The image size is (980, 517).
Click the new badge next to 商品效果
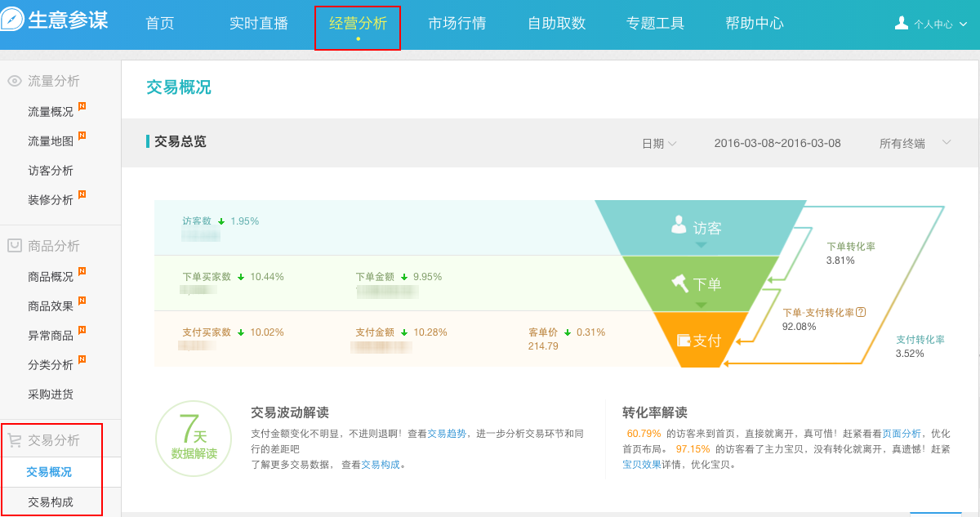pos(82,301)
